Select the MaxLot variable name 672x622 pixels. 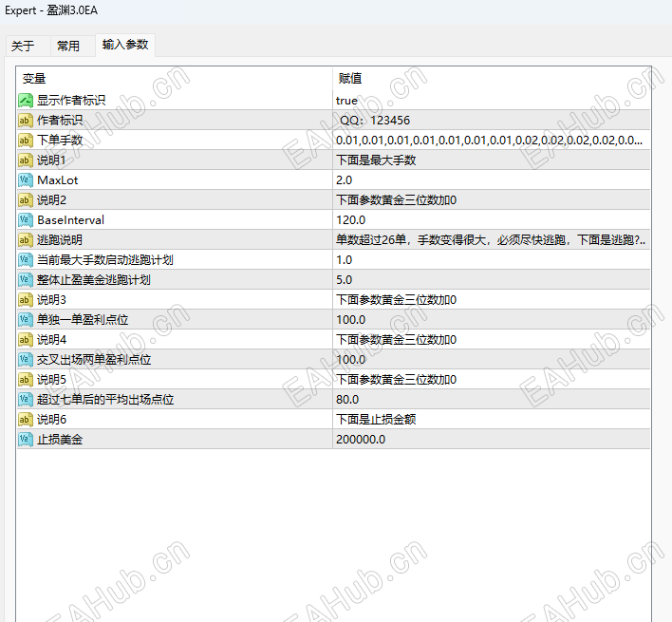click(58, 180)
